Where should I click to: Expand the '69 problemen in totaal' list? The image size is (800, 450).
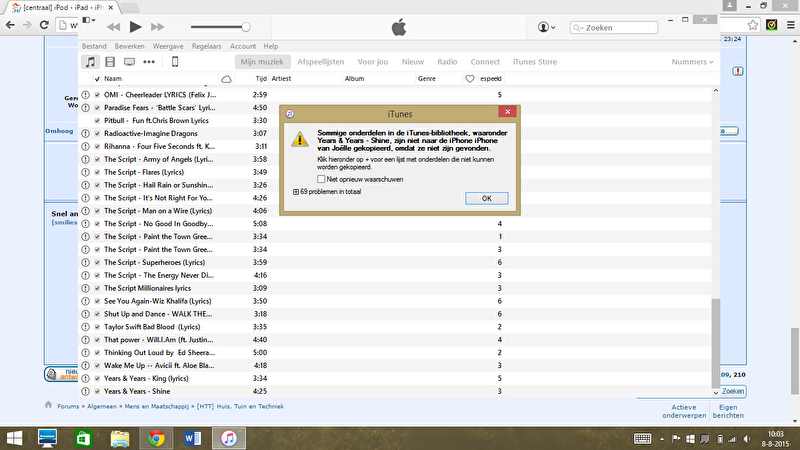(296, 192)
